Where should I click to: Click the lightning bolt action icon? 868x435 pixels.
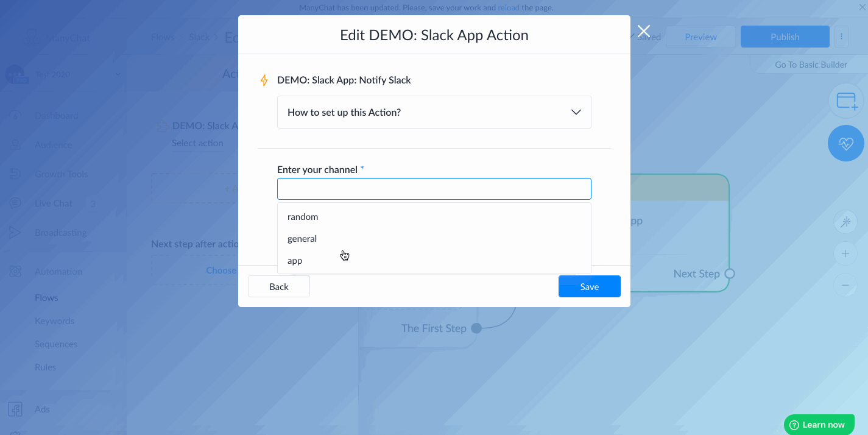[264, 80]
